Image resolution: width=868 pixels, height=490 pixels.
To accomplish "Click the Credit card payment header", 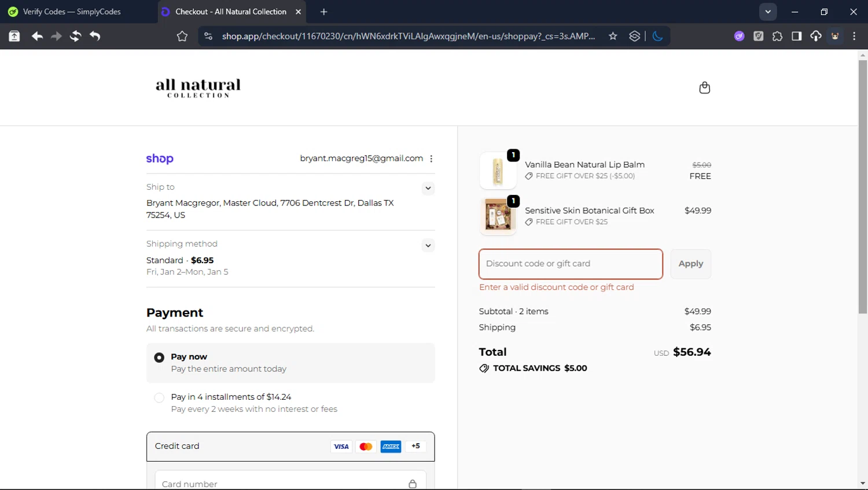I will pos(290,447).
